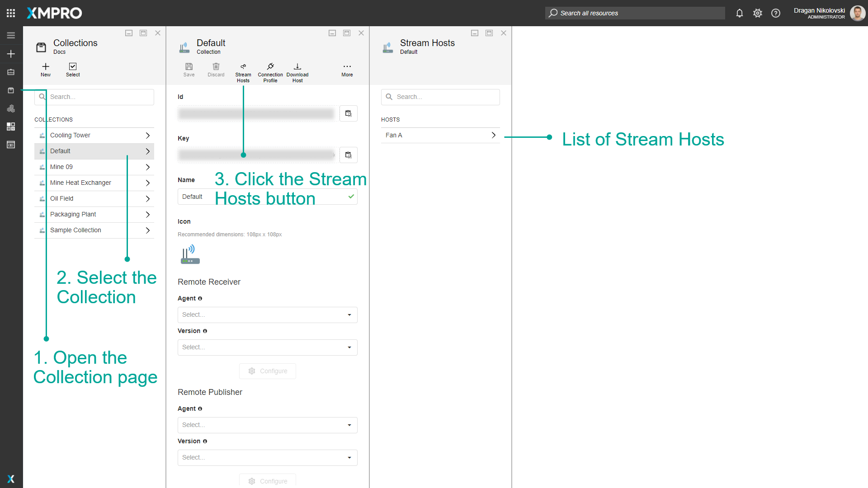Open the apps grid in the top-left corner
The image size is (868, 488).
coord(10,13)
